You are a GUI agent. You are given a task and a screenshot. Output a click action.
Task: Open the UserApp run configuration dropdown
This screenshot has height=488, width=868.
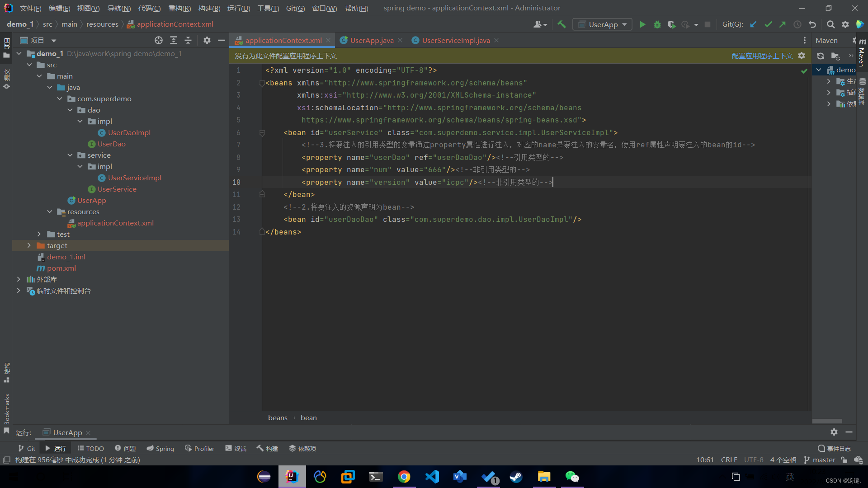[603, 24]
